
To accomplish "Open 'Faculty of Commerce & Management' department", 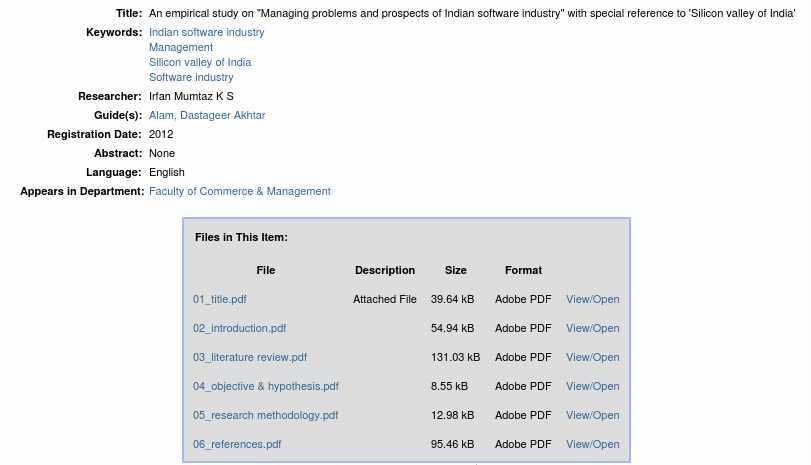I will click(x=239, y=191).
